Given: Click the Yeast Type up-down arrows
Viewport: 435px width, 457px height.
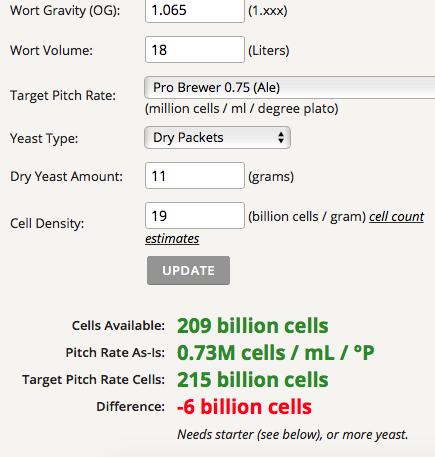Looking at the screenshot, I should pos(281,137).
